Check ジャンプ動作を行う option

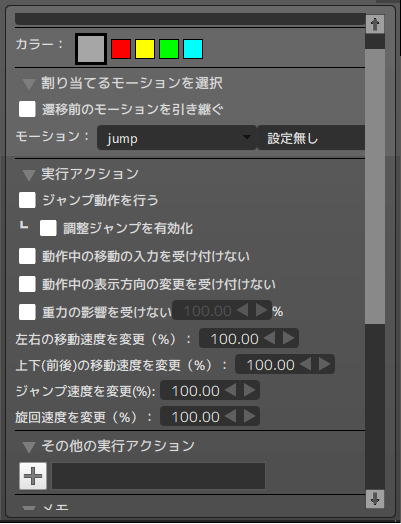(27, 200)
